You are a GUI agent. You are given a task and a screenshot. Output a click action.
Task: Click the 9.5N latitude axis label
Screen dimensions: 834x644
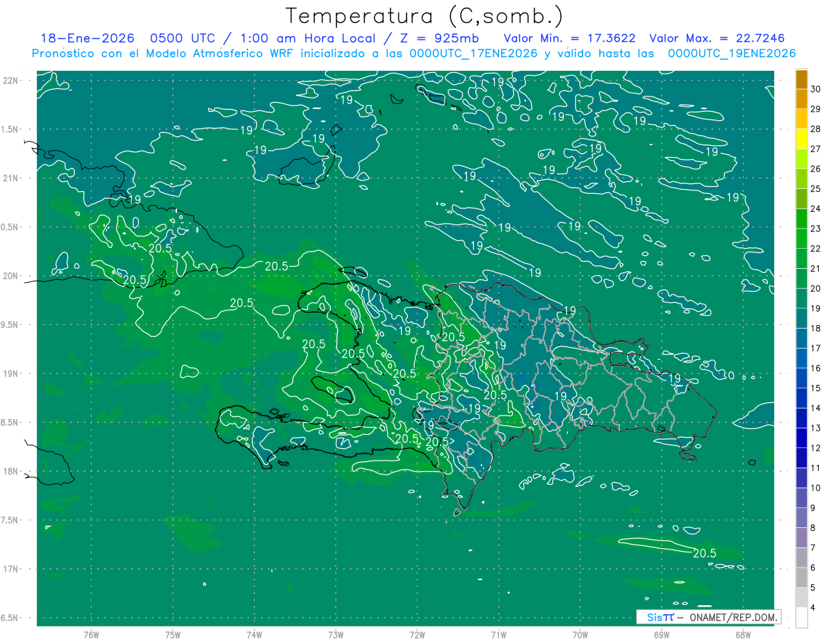coord(10,325)
